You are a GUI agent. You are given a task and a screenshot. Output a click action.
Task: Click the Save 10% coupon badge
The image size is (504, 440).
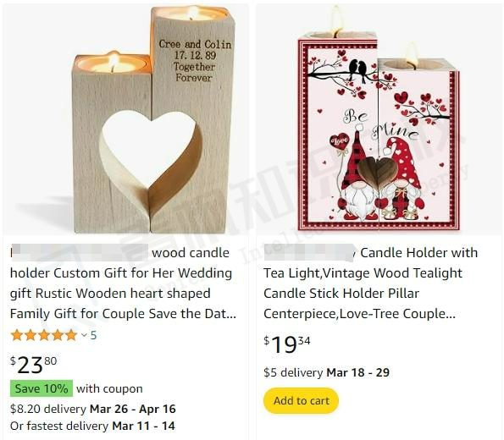click(x=42, y=388)
